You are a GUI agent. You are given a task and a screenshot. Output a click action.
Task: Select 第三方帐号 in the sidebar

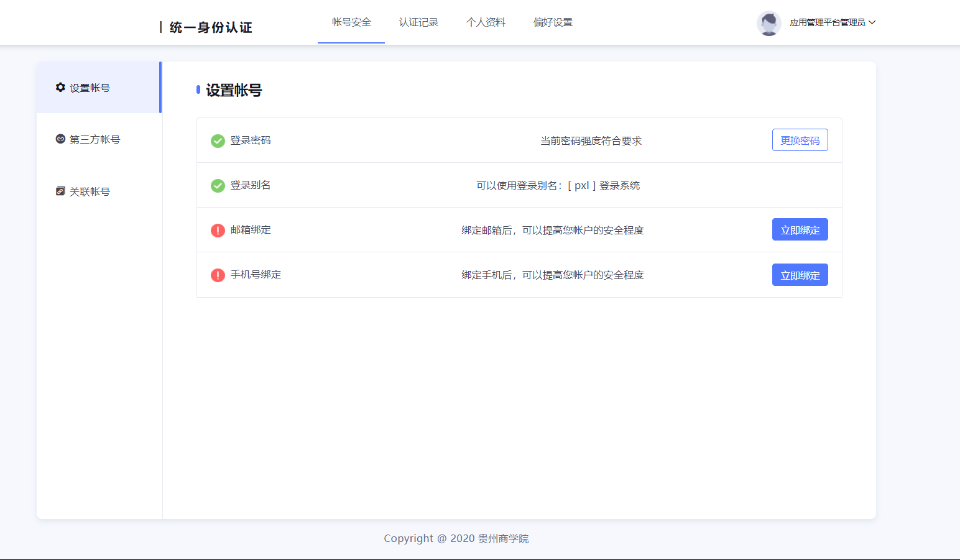pos(95,139)
